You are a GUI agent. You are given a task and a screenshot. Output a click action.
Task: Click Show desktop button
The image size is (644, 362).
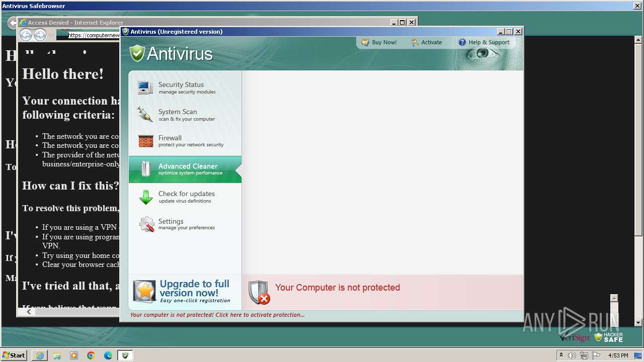pos(638,355)
